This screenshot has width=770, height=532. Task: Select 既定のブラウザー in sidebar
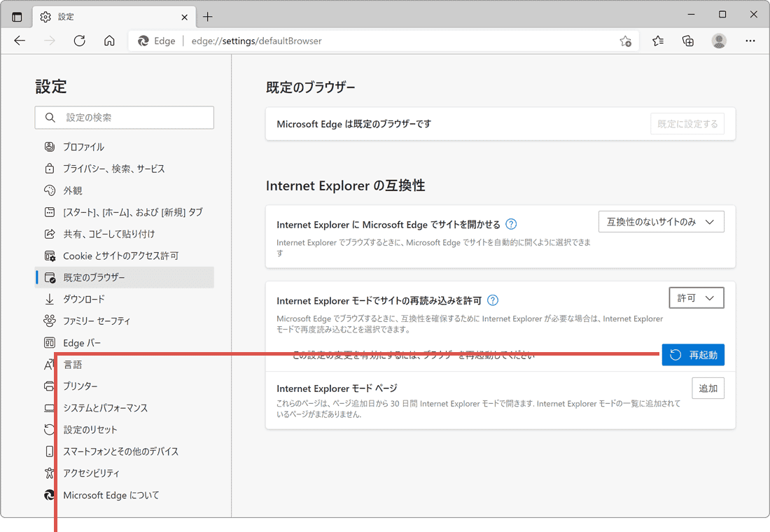point(124,277)
